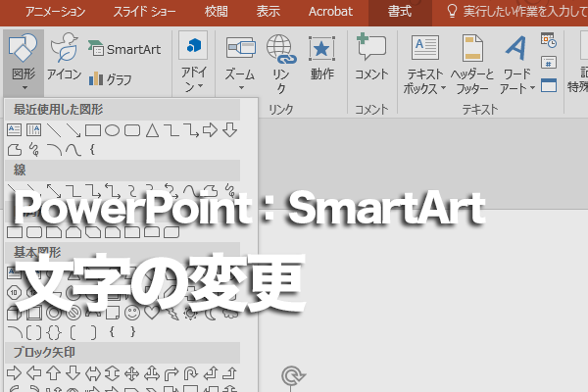Click ブロック矢印 section header
Viewport: 588px width, 392px height.
pyautogui.click(x=122, y=352)
